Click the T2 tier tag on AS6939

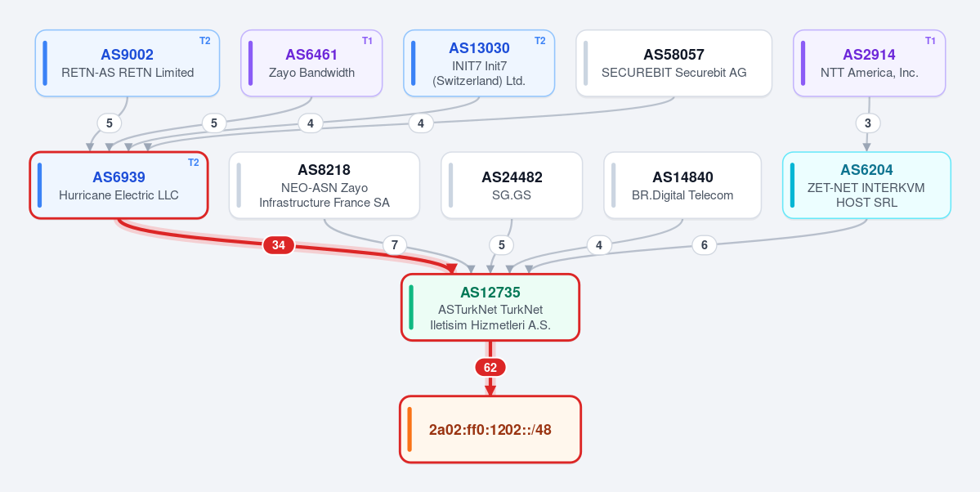(193, 163)
